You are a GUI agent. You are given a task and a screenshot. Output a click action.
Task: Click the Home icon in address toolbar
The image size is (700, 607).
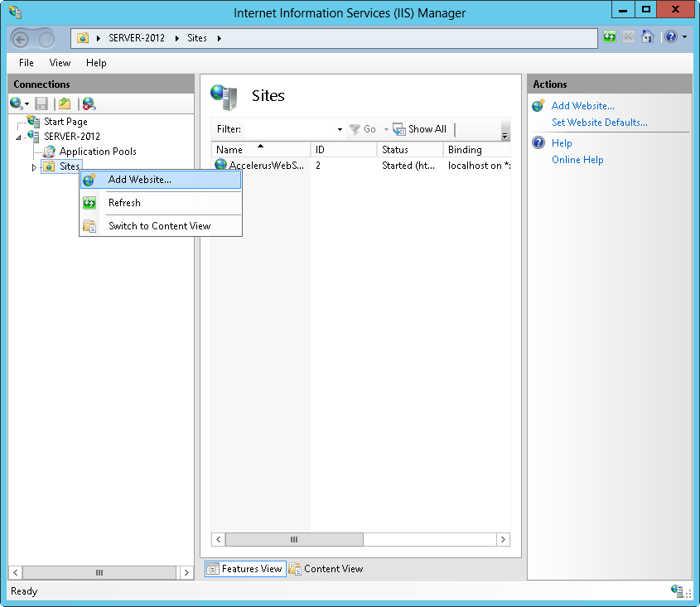click(x=647, y=36)
